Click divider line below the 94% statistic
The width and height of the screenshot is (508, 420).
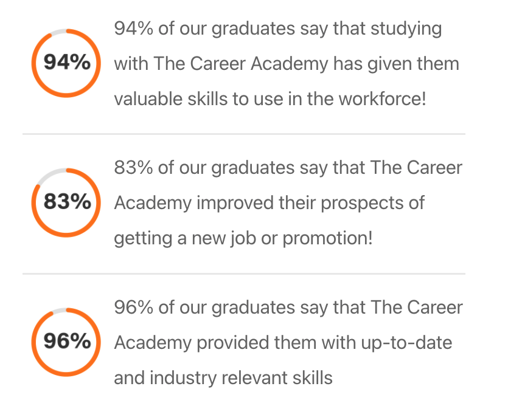coord(244,134)
